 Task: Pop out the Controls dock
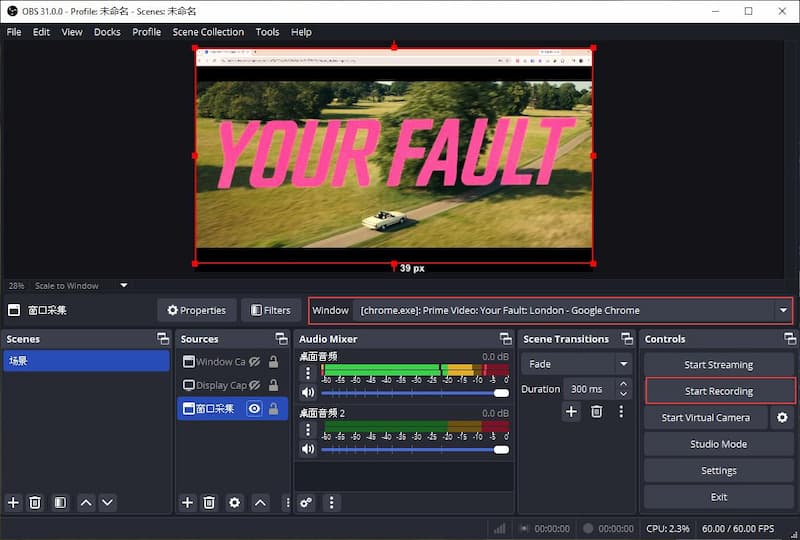pos(790,338)
